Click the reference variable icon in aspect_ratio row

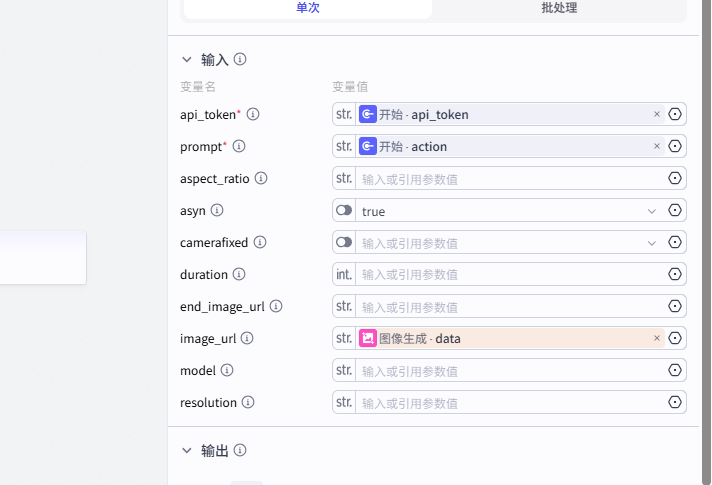click(675, 179)
